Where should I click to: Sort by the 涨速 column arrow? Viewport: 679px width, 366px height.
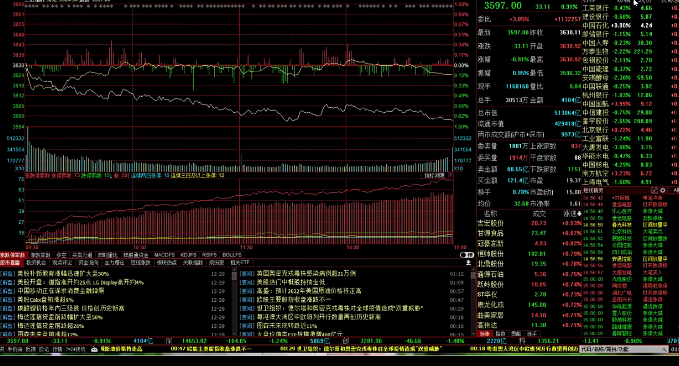pos(579,214)
